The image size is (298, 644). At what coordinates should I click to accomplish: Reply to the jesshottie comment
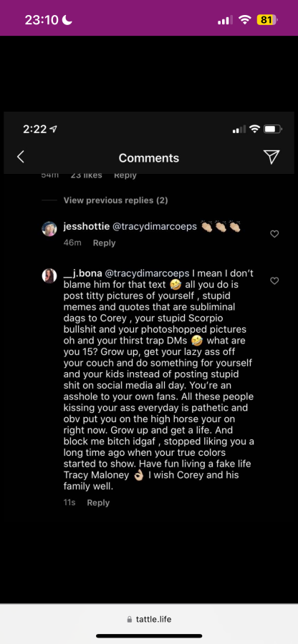click(x=104, y=243)
